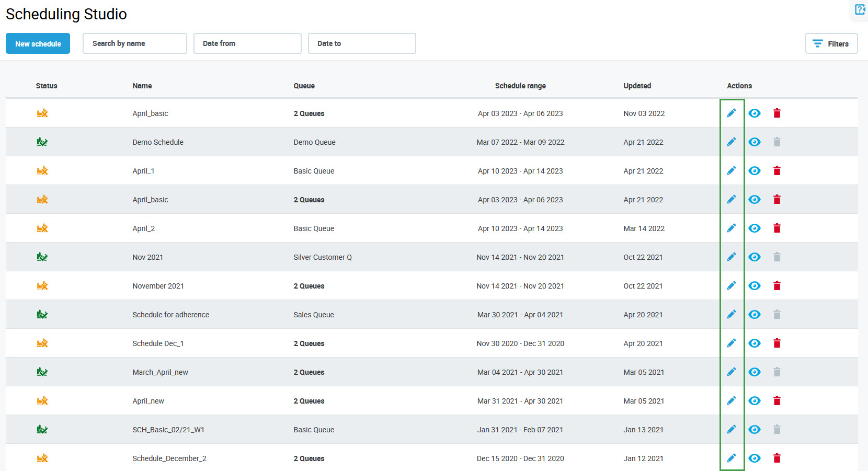
Task: Delete the Schedule_December_2 entry
Action: coord(776,458)
